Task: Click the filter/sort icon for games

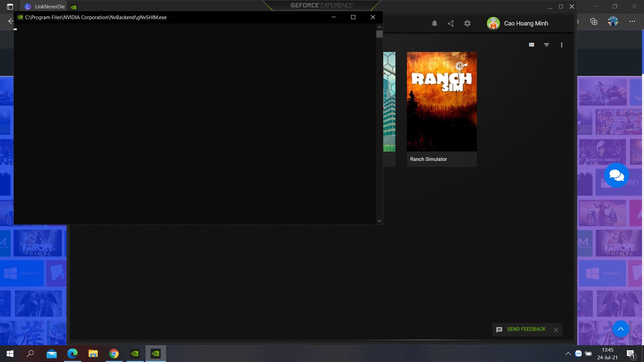Action: 546,45
